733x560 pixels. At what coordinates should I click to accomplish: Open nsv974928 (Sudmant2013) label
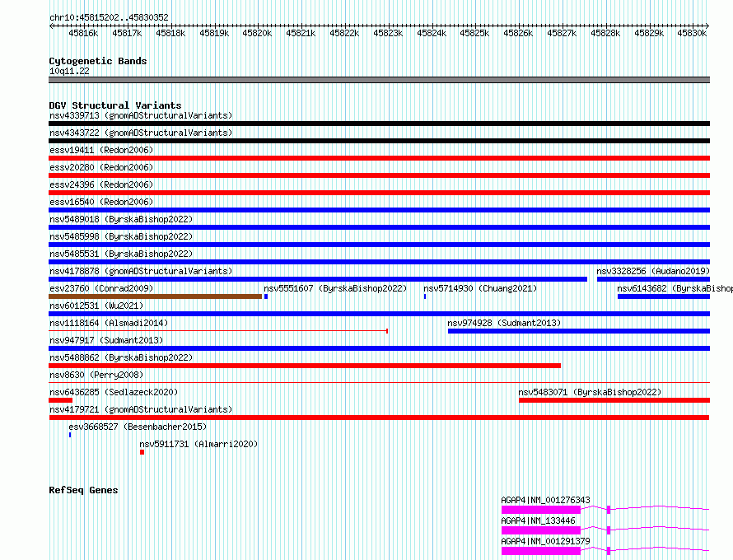click(x=504, y=323)
